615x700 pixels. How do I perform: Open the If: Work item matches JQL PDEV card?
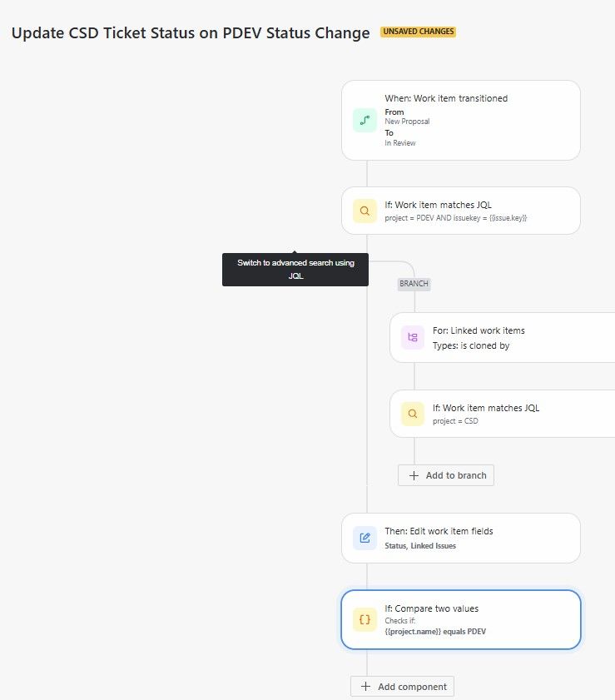460,211
